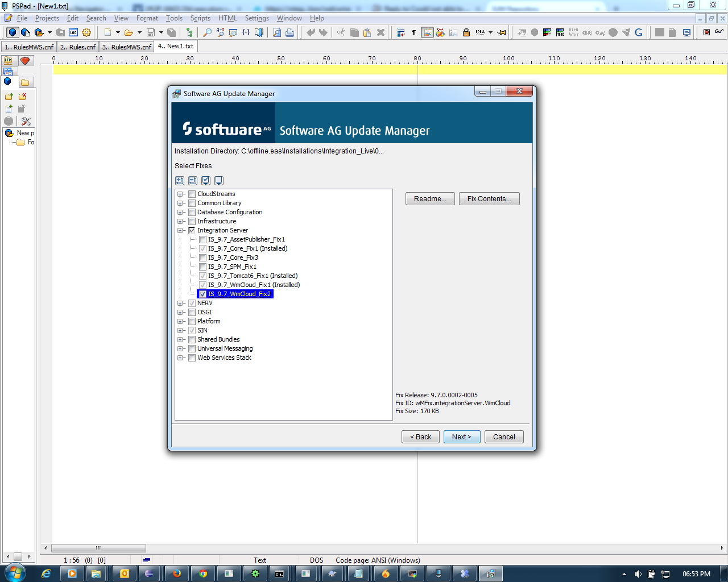
Task: Click the Back button
Action: tap(421, 437)
